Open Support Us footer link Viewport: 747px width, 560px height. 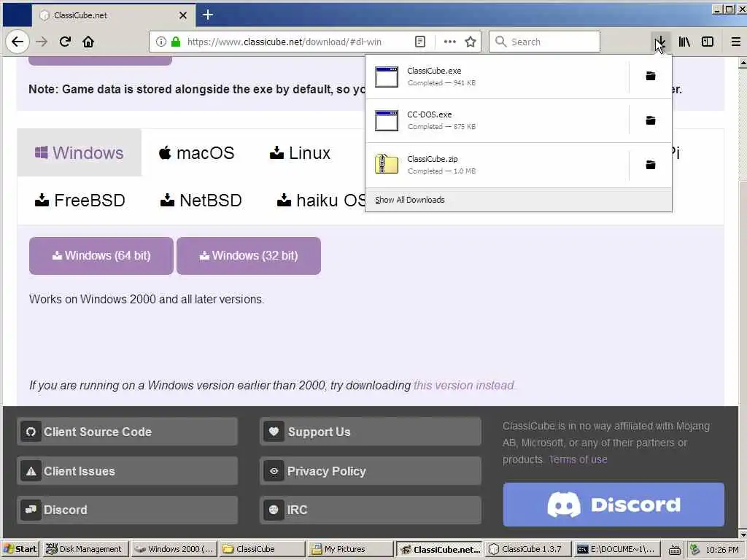coord(371,432)
